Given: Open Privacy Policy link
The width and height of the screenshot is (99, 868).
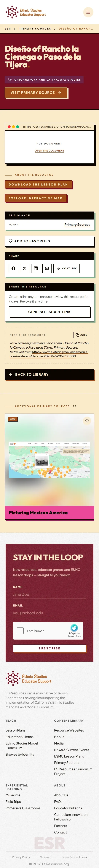Looking at the screenshot, I should tap(21, 857).
